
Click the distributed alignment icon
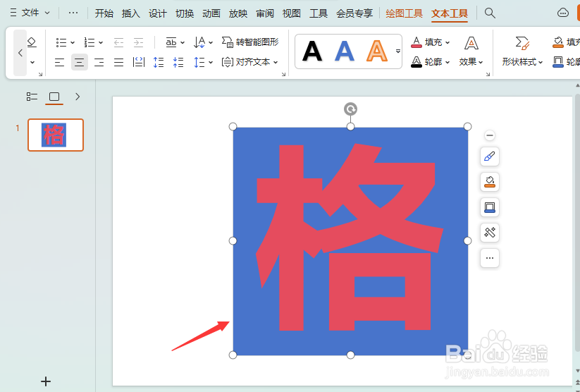tap(138, 62)
